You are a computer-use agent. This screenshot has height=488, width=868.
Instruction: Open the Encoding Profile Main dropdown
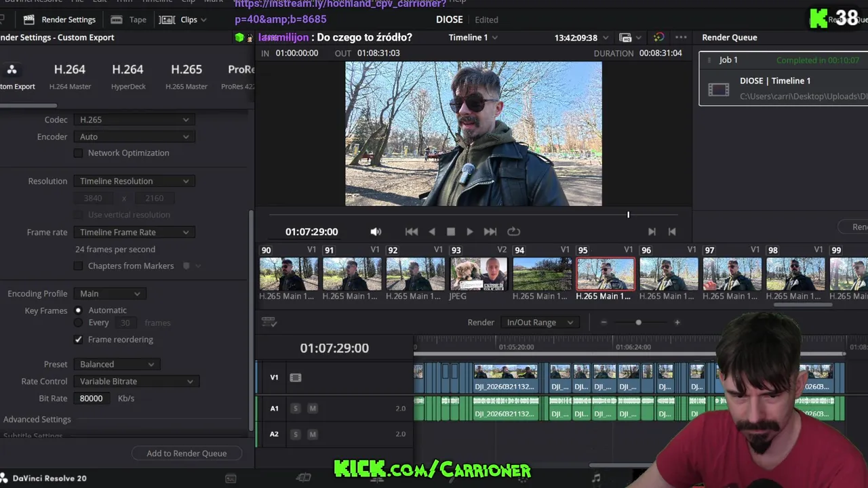(x=110, y=293)
